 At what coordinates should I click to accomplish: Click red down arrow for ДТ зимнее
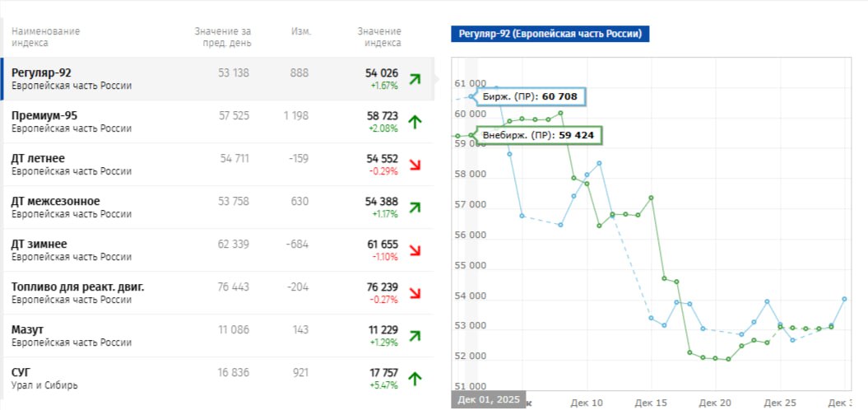(415, 250)
